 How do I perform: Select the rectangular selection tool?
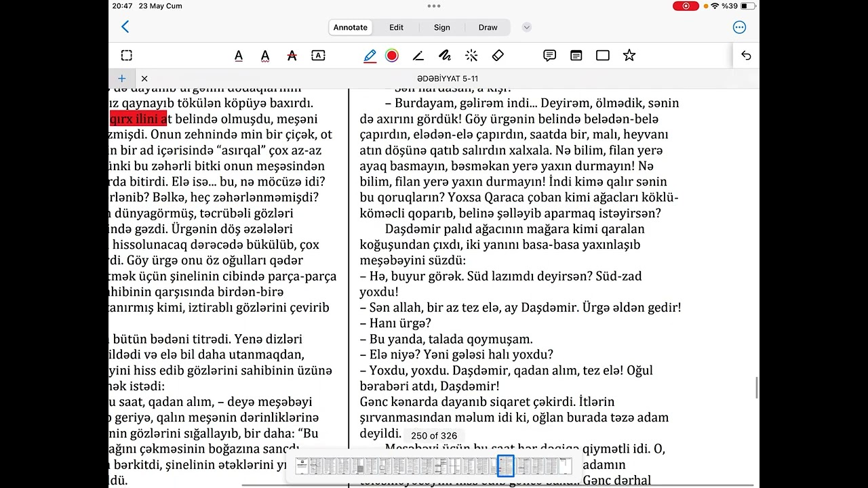point(127,56)
